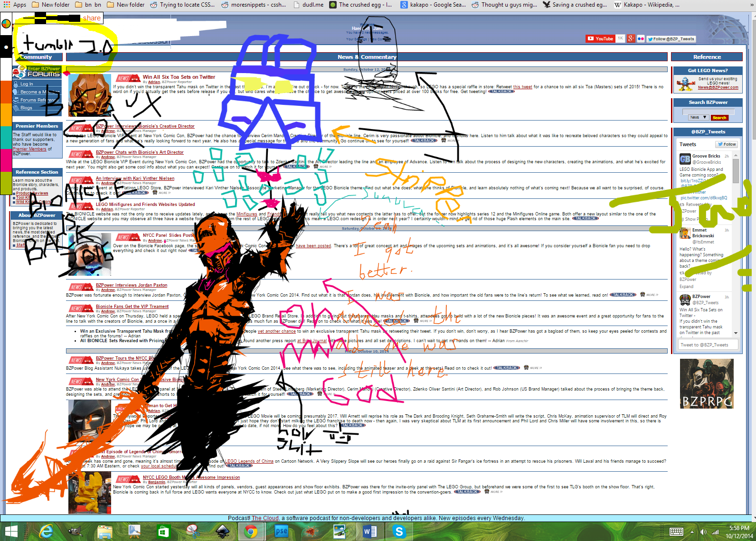Click the MORE icon for Jordan Paxton article
Image resolution: width=756 pixels, height=541 pixels.
pos(649,295)
